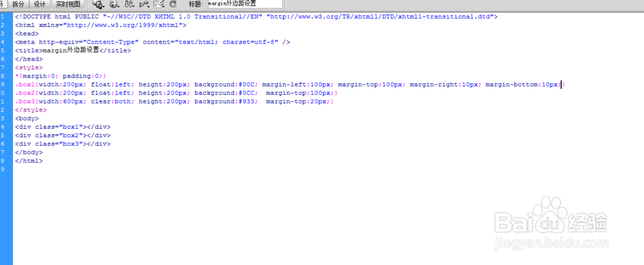Viewport: 644px width, 265px height.
Task: Click the 标题 title input field
Action: click(245, 4)
